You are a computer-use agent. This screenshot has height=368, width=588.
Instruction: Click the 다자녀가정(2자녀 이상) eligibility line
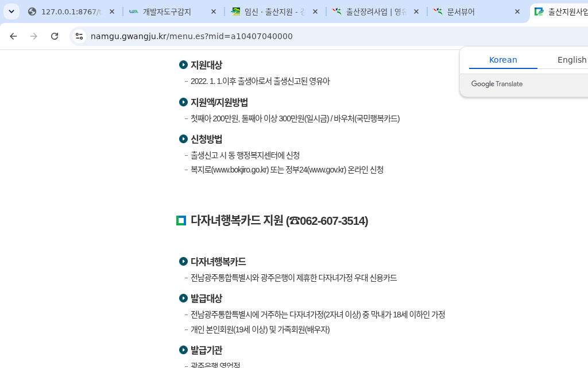[x=318, y=315]
